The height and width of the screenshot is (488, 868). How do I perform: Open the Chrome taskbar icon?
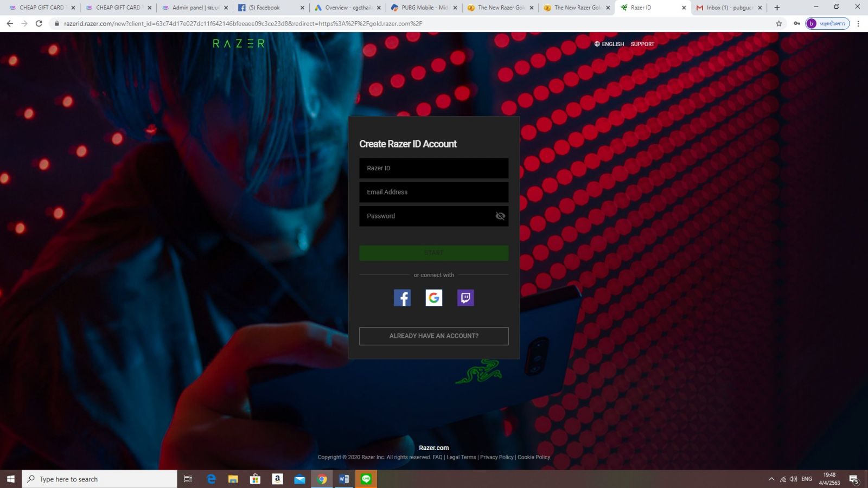coord(322,479)
